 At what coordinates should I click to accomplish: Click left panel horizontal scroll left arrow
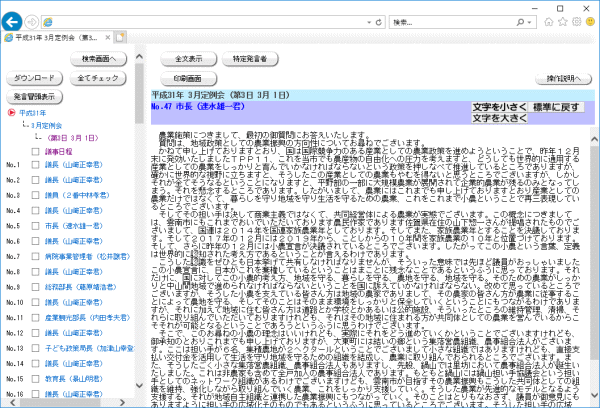[13, 403]
